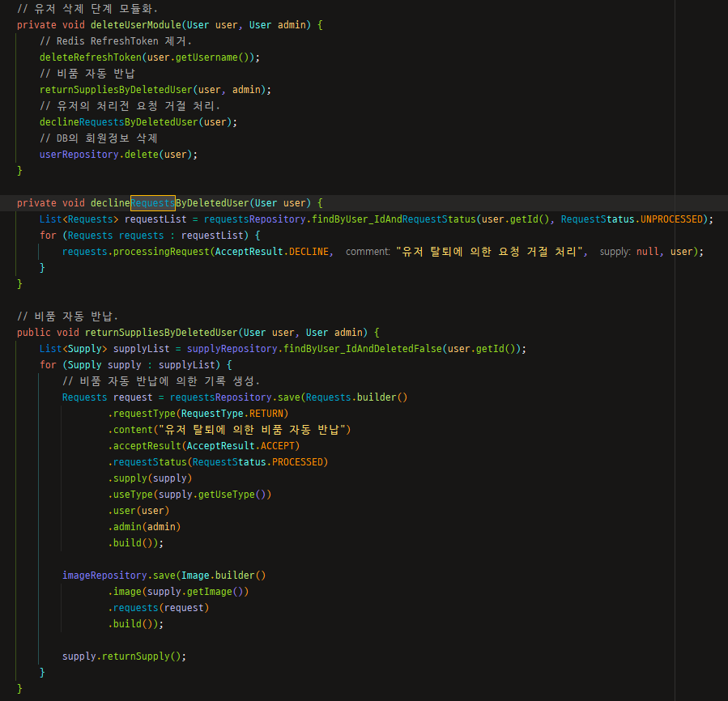The image size is (728, 701).
Task: Click the string "유저 탈퇴에 의한 요청 거절 처리"
Action: pyautogui.click(x=489, y=252)
